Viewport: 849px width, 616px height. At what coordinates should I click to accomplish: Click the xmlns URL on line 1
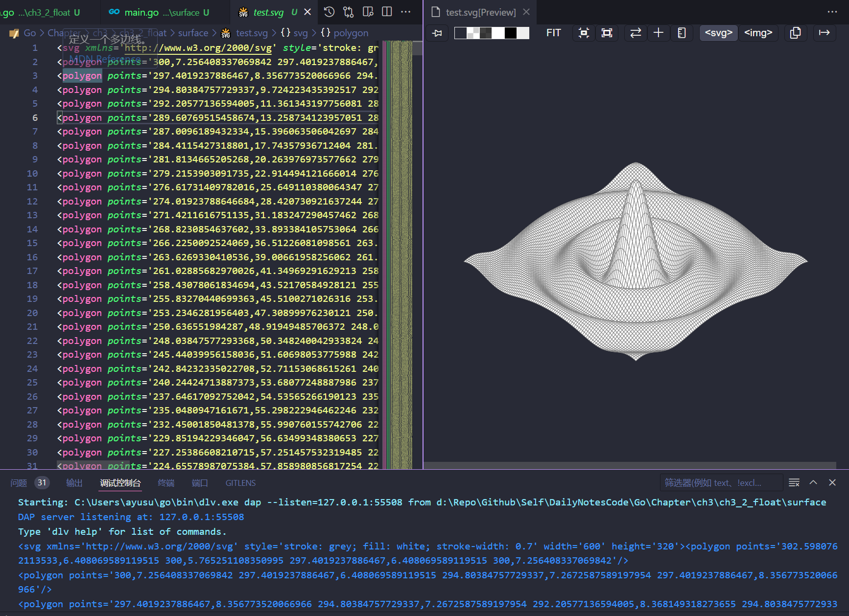click(x=198, y=47)
